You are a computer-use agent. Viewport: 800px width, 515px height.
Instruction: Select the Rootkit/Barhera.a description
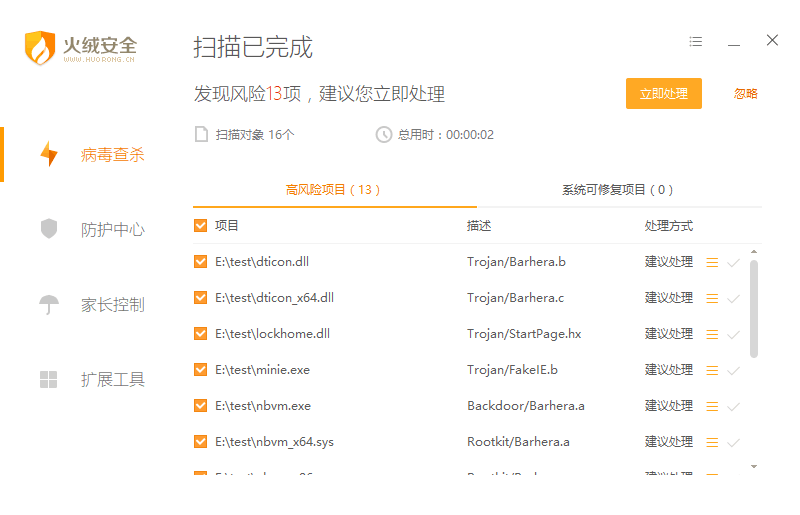(518, 442)
